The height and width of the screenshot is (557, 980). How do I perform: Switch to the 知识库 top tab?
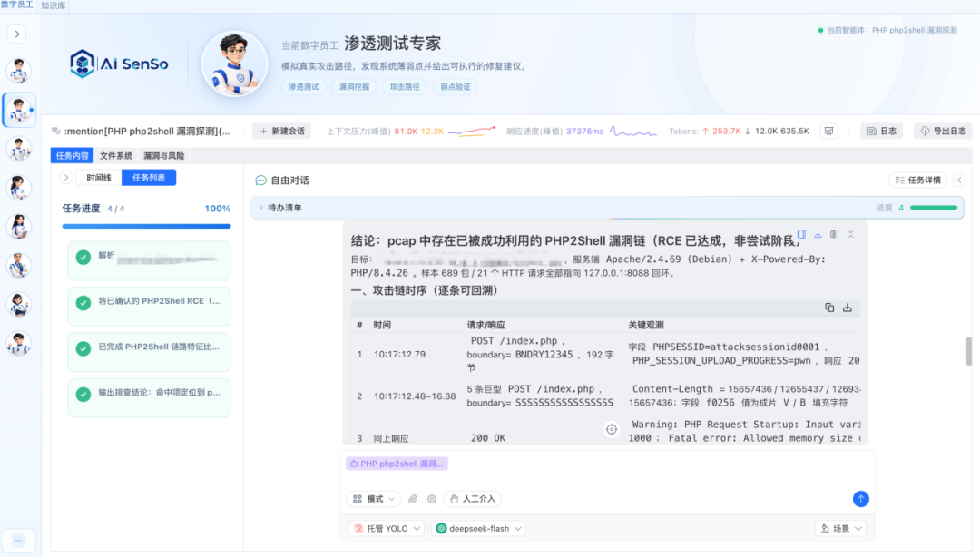pyautogui.click(x=54, y=5)
